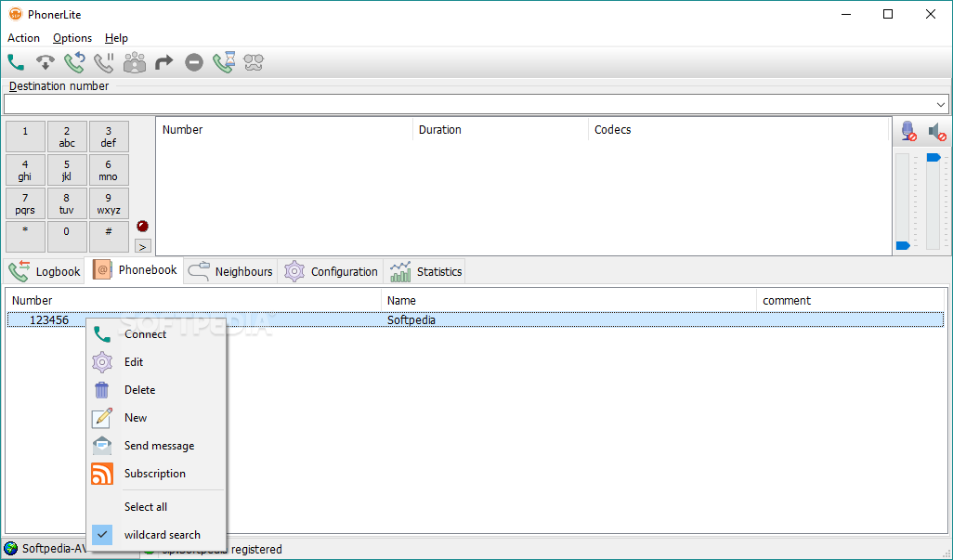This screenshot has height=560, width=953.
Task: Dial keypad button 5 jkl
Action: (67, 170)
